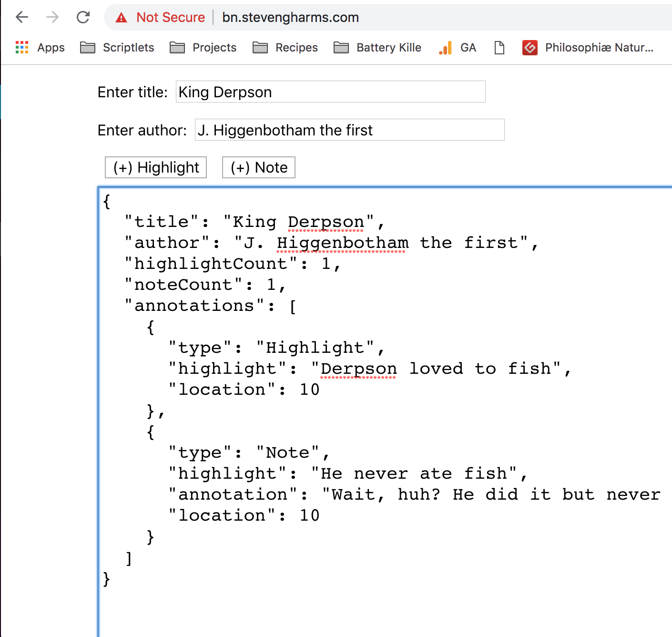Open the Battery Kille bookmark folder

[x=377, y=47]
